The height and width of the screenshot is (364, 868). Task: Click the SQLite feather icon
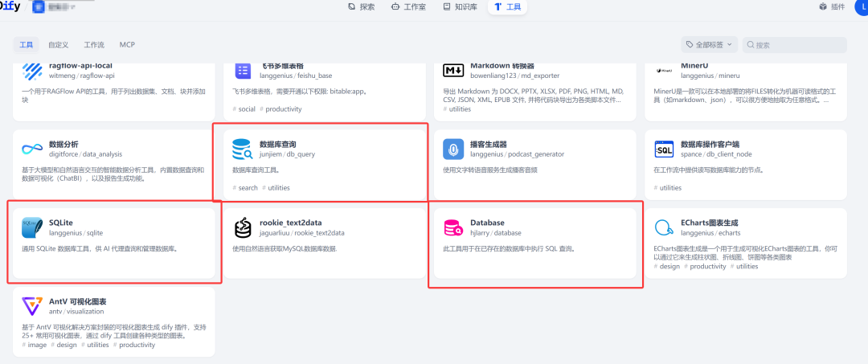click(x=32, y=228)
